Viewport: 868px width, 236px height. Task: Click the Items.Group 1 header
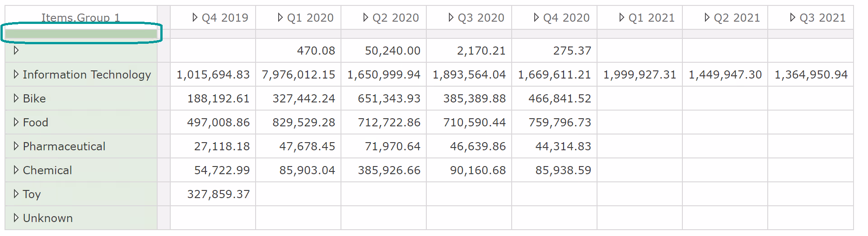click(80, 18)
